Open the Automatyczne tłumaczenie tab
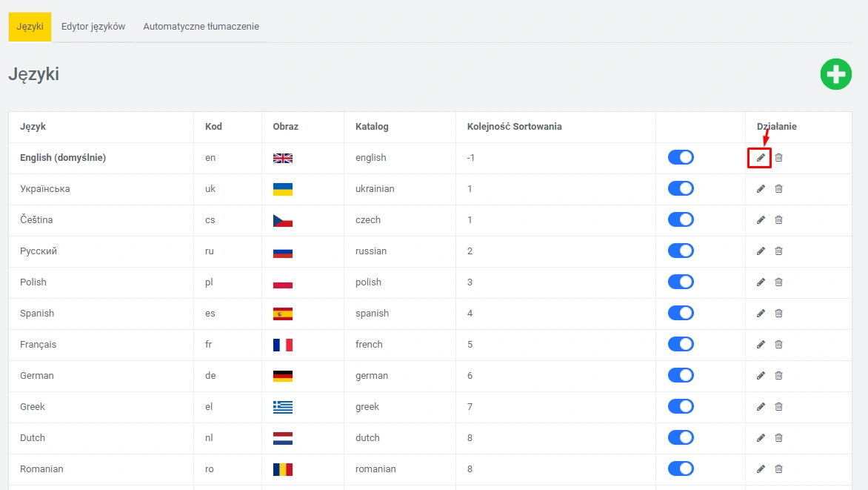 click(201, 27)
